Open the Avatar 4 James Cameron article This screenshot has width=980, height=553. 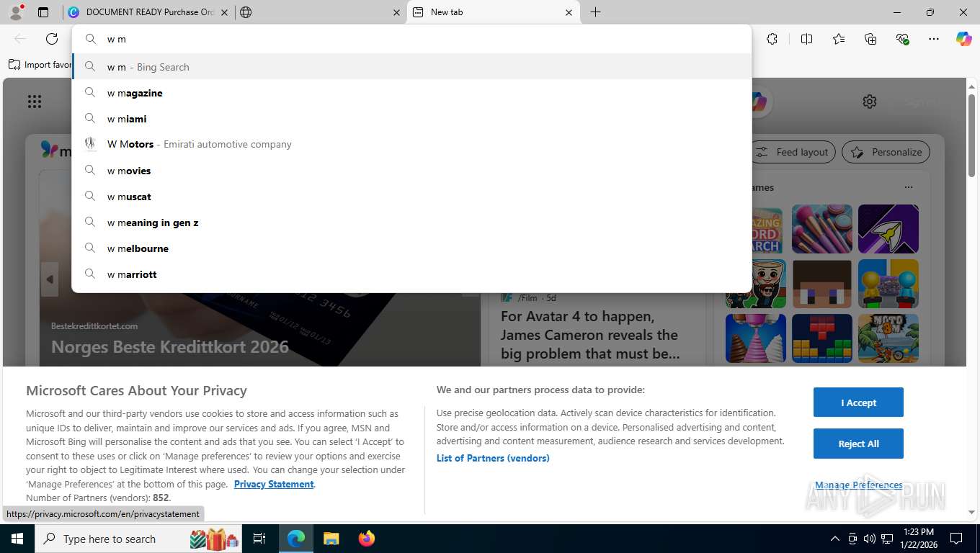point(590,335)
